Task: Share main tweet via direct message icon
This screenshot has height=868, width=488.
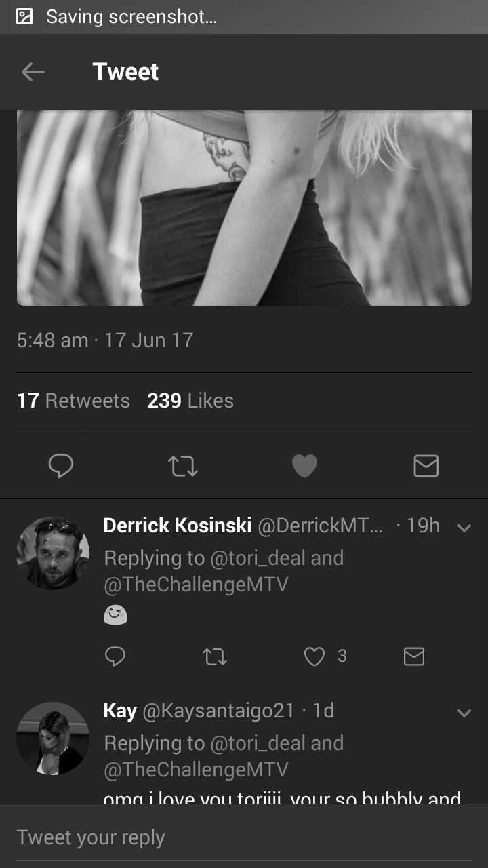Action: 426,466
